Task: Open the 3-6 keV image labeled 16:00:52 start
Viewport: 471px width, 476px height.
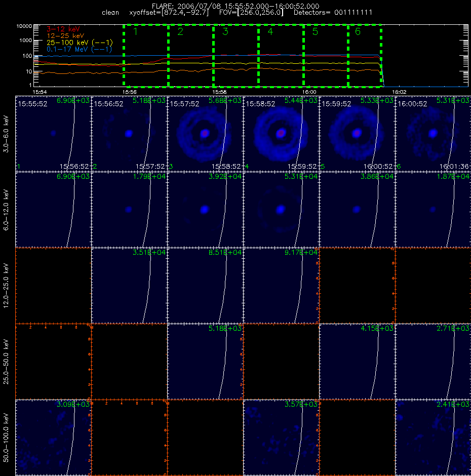Action: click(x=433, y=134)
